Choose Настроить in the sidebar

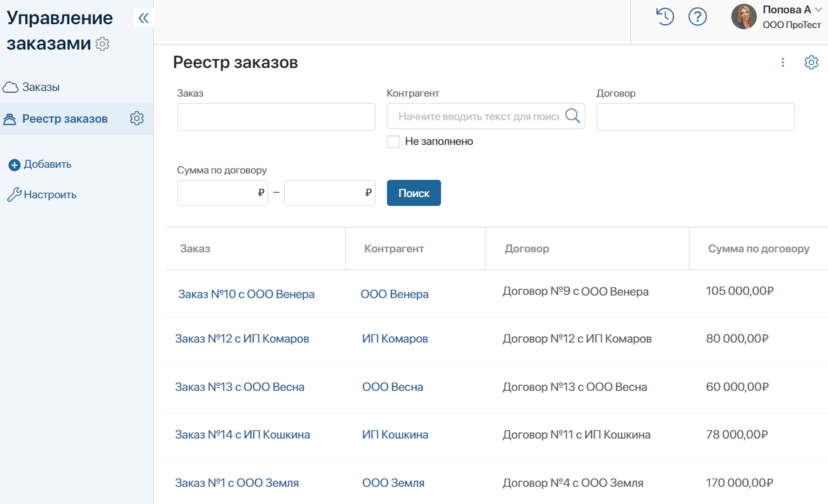50,194
